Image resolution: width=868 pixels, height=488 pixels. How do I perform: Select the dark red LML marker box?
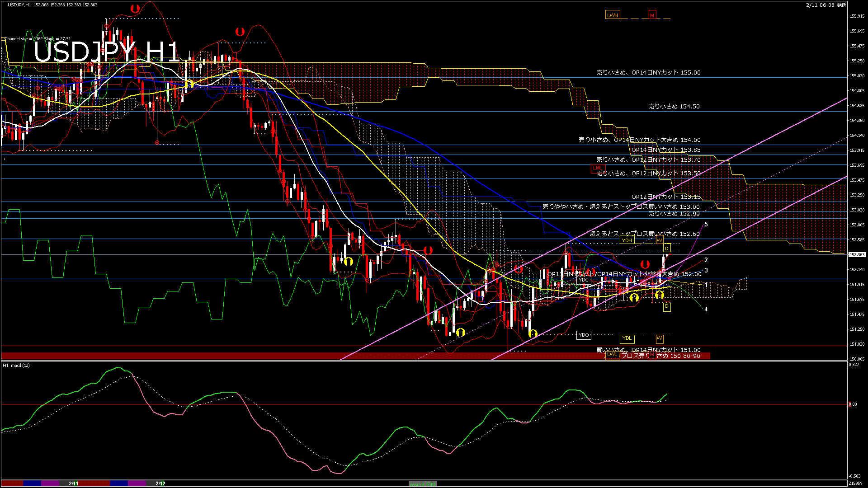point(598,168)
